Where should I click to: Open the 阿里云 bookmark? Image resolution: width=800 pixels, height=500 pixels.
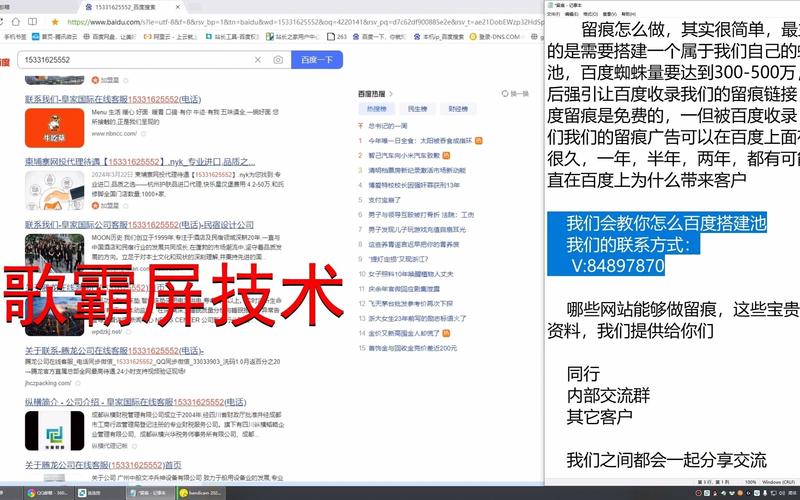tap(171, 37)
